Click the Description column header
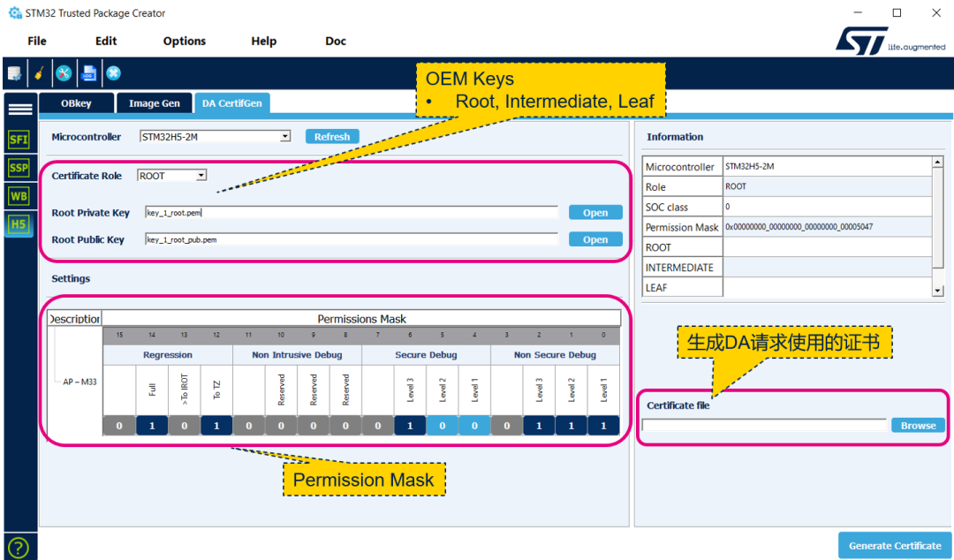The height and width of the screenshot is (560, 954). pyautogui.click(x=75, y=318)
